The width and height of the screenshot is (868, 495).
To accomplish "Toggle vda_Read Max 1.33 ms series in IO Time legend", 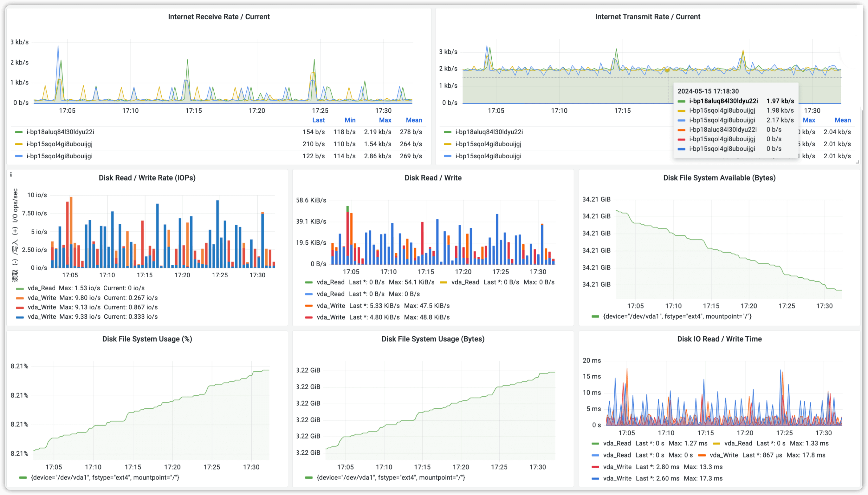I will pos(738,443).
